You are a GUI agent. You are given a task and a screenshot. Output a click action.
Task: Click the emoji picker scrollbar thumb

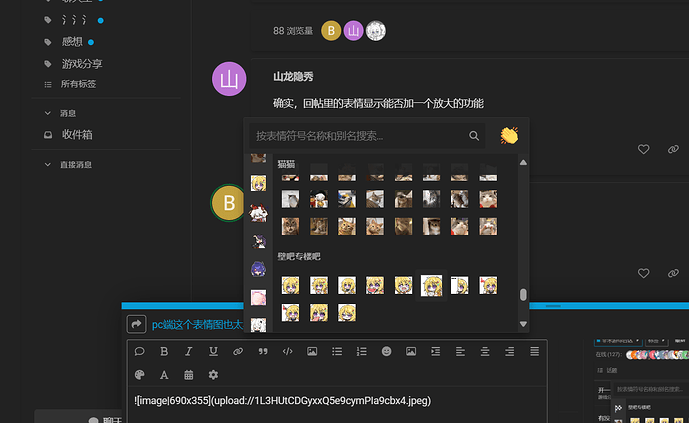(523, 295)
